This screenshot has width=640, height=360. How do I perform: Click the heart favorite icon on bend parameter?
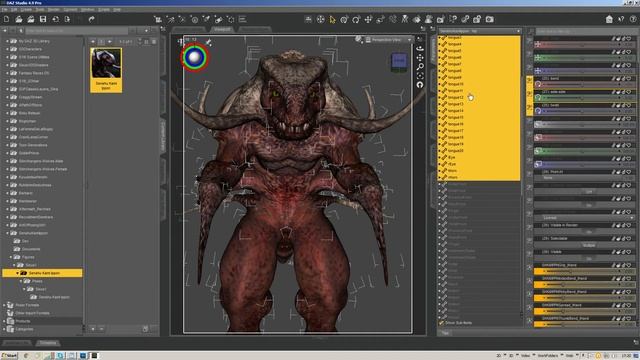tap(629, 78)
